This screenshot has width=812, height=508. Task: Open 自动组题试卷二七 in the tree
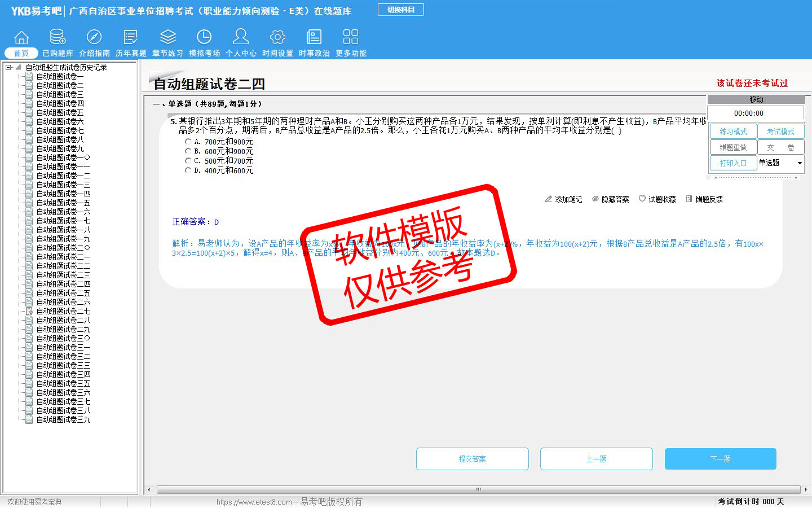pos(63,311)
